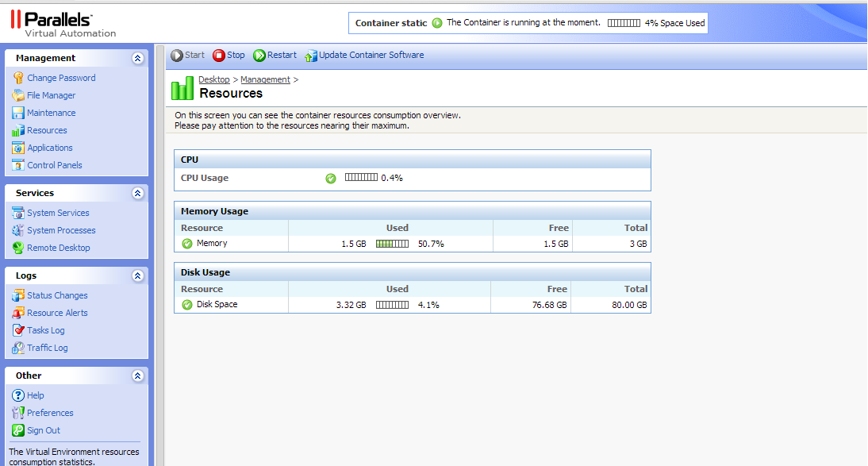The image size is (868, 466).
Task: Click the Status Changes icon
Action: (18, 295)
